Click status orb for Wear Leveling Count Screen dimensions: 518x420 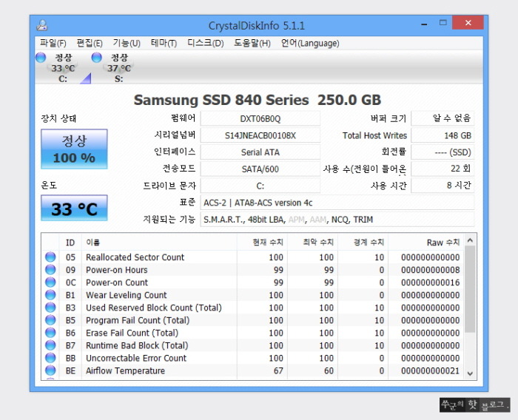tap(50, 294)
